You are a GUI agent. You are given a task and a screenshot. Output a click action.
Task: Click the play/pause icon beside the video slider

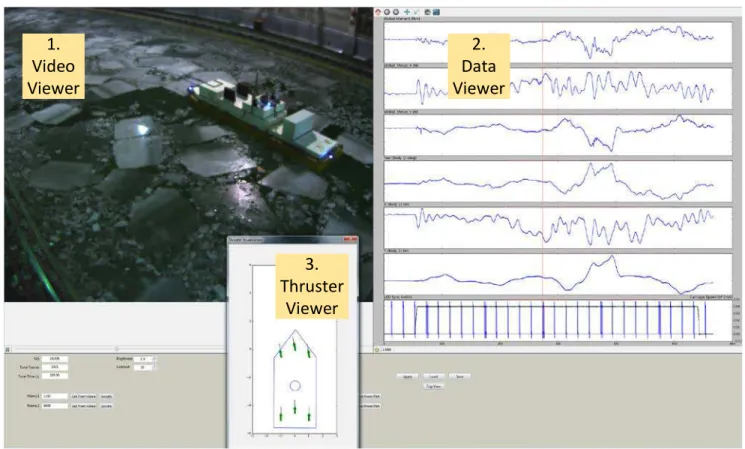[x=8, y=349]
